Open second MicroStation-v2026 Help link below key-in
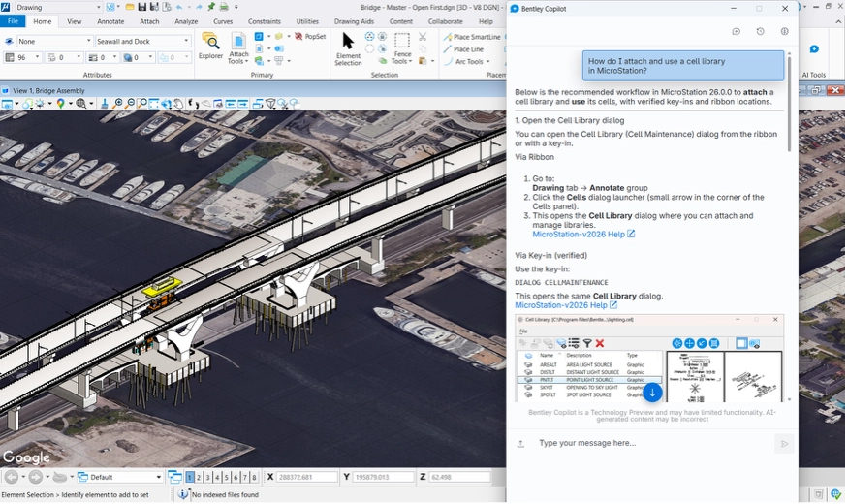848x504 pixels. (x=566, y=305)
